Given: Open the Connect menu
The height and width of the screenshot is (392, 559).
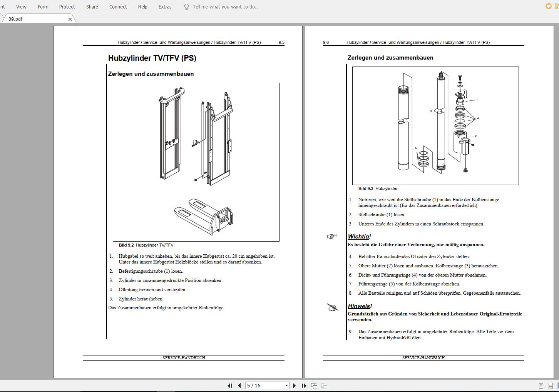Looking at the screenshot, I should [118, 7].
